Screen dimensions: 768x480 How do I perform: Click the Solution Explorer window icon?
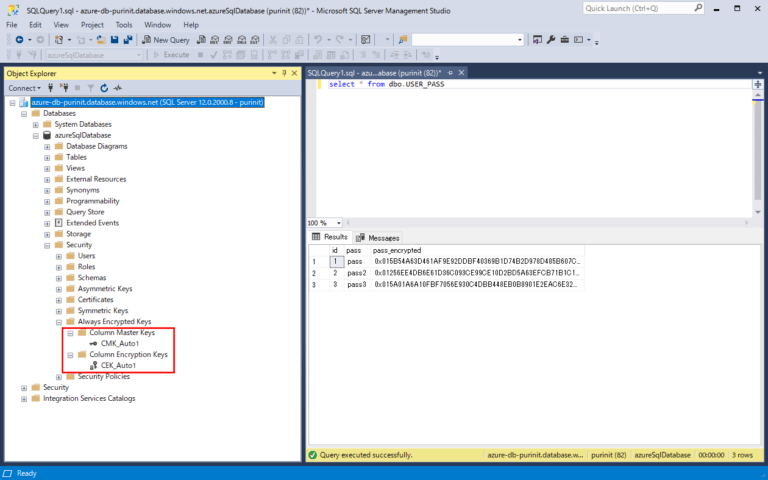537,40
